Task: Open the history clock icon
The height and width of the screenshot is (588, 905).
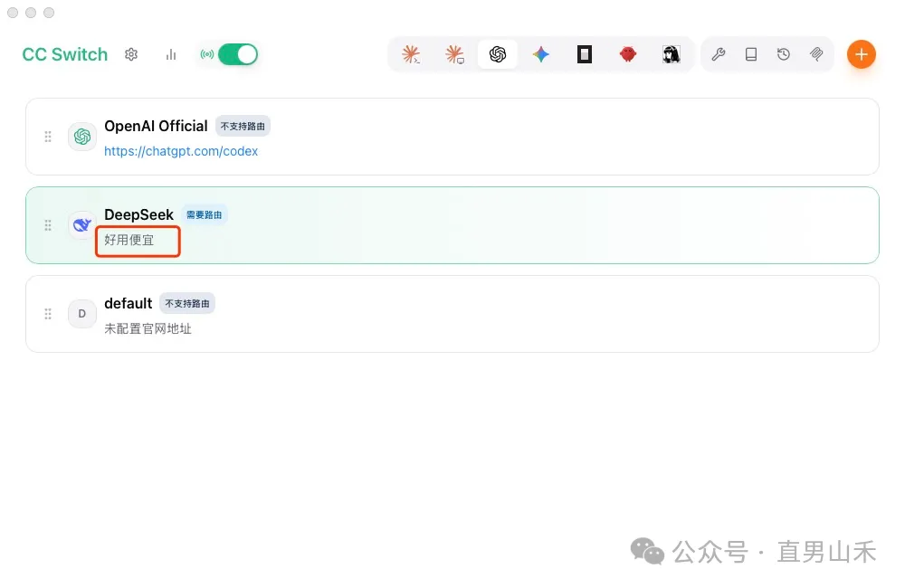Action: pos(783,54)
